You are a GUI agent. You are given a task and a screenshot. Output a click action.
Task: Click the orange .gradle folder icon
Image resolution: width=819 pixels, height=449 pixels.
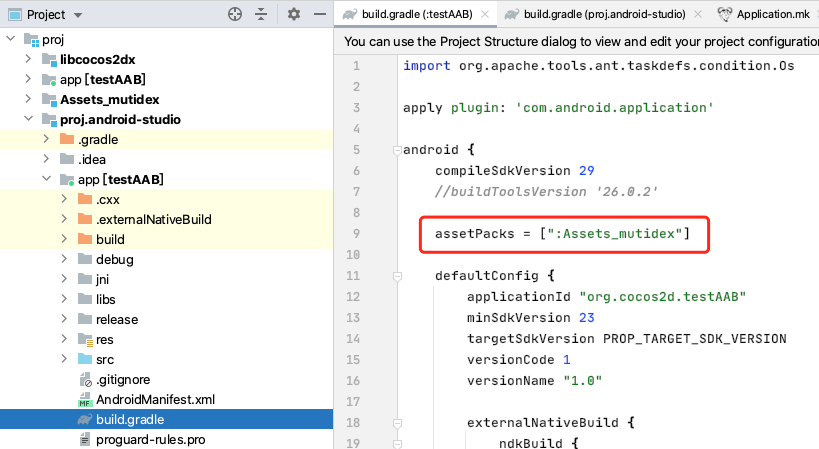[67, 139]
